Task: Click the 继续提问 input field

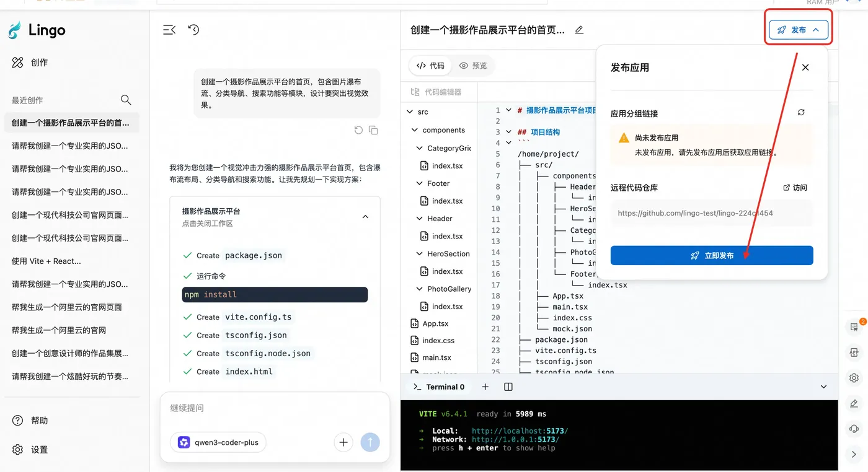Action: coord(275,408)
